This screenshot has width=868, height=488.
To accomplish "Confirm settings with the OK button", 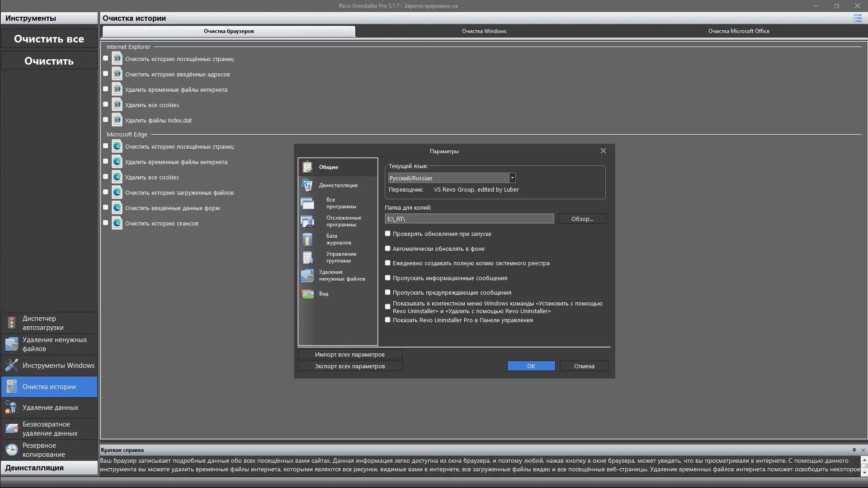I will click(x=531, y=366).
